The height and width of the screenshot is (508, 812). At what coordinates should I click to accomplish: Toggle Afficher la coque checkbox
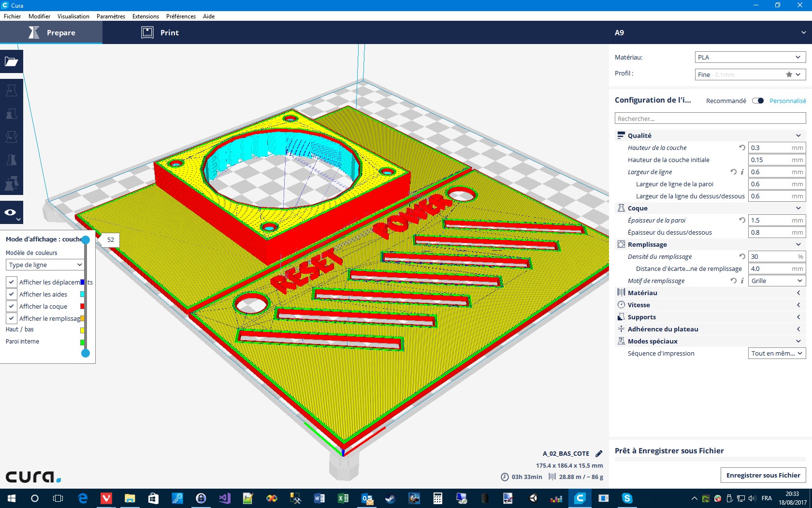(x=11, y=306)
